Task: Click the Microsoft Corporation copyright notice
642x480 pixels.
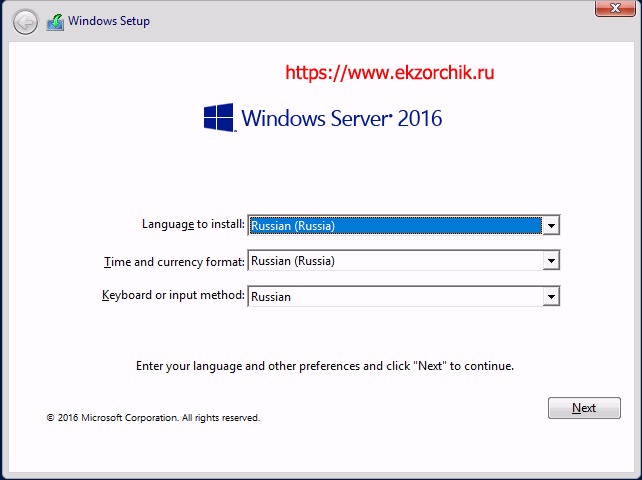Action: pyautogui.click(x=153, y=418)
